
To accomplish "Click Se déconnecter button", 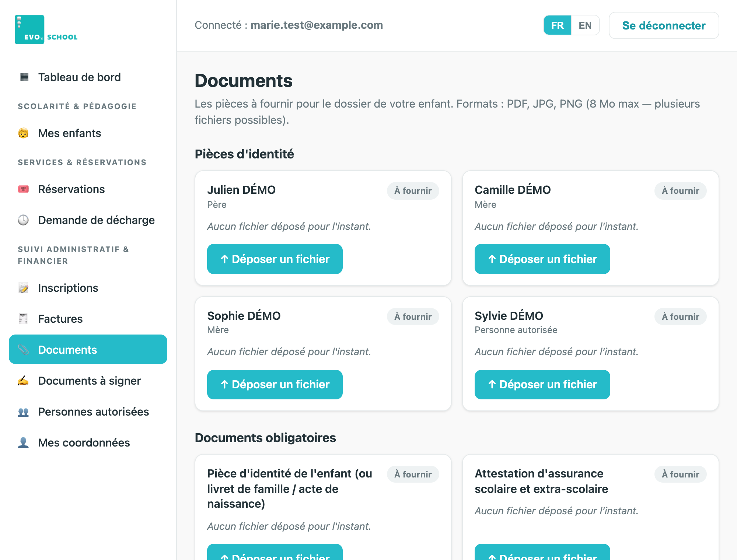I will pos(664,25).
